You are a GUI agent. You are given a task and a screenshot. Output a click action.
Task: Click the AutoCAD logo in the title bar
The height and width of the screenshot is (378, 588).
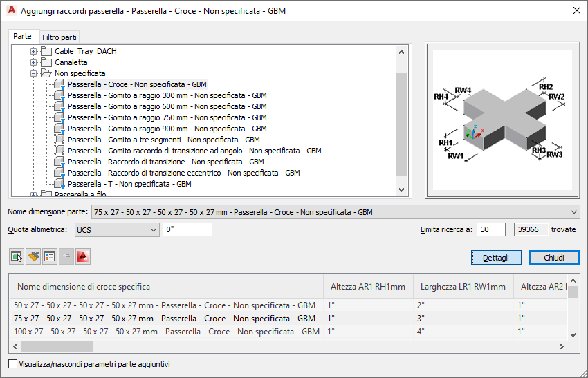[x=12, y=10]
